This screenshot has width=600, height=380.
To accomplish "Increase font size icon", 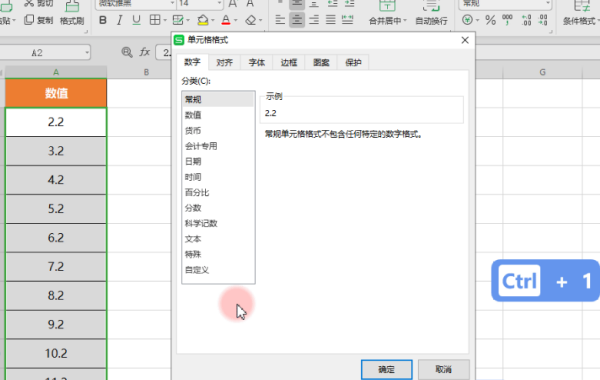I will click(x=233, y=4).
